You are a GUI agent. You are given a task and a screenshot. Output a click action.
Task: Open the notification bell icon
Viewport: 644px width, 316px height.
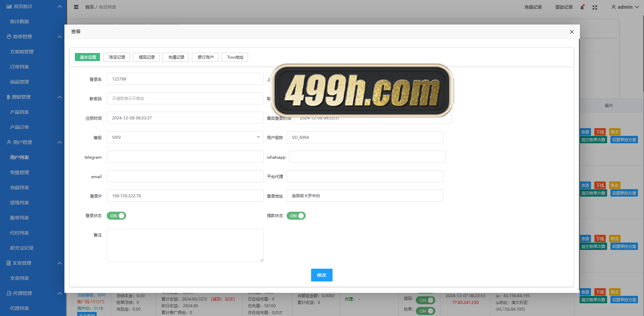pos(582,7)
